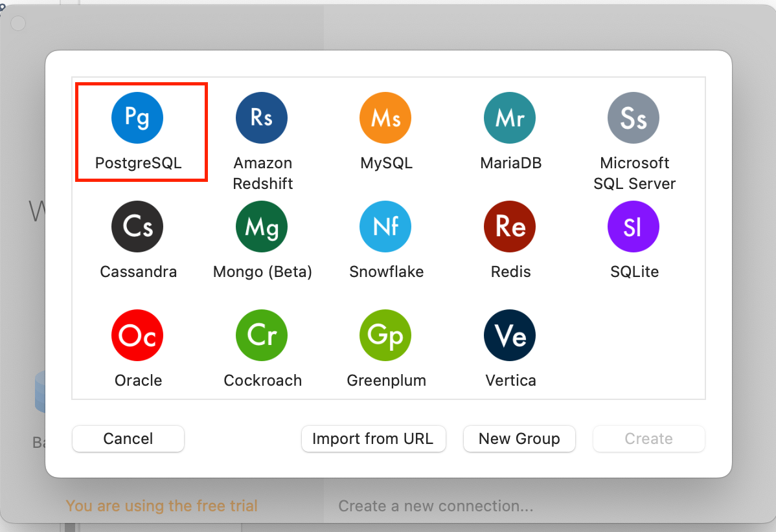776x532 pixels.
Task: Create a New Group
Action: click(x=519, y=439)
